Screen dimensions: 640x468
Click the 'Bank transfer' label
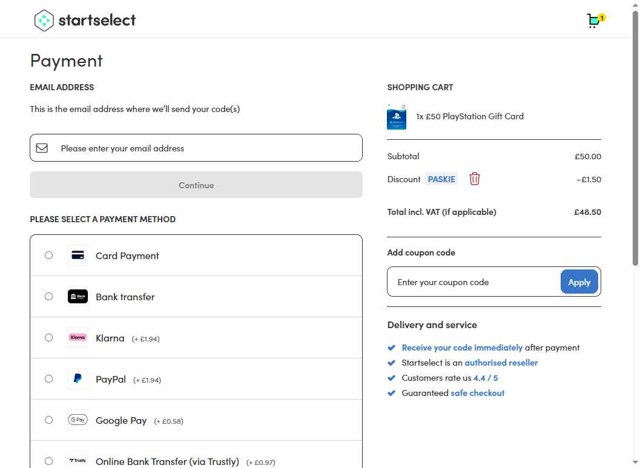point(125,297)
